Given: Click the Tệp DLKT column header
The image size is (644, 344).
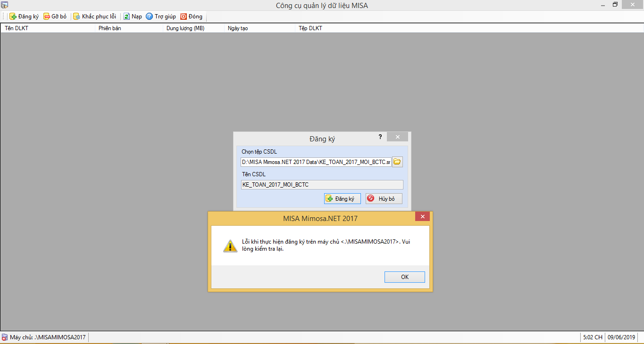Looking at the screenshot, I should point(469,28).
